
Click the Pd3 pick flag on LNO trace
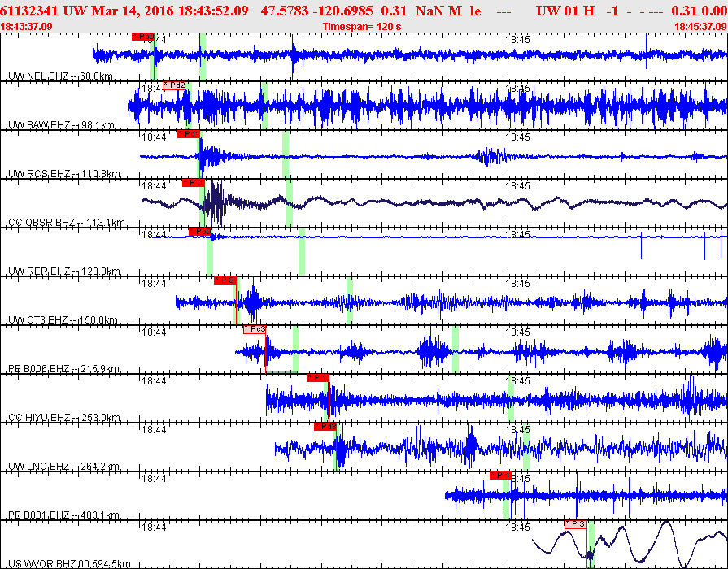325,427
